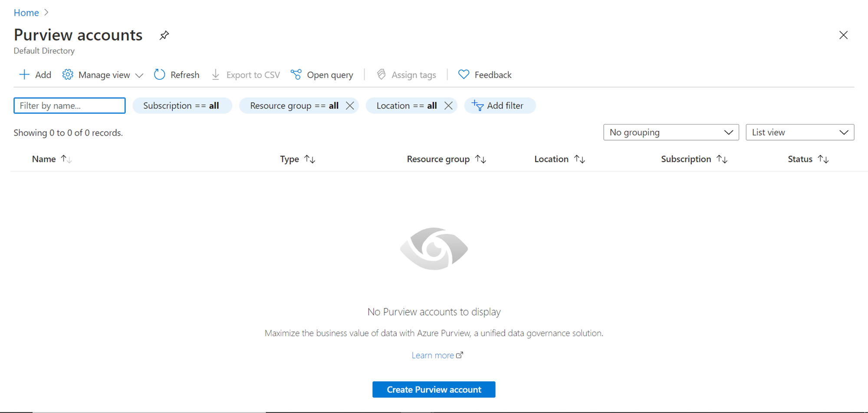This screenshot has width=868, height=413.
Task: Open the List view dropdown
Action: (800, 132)
